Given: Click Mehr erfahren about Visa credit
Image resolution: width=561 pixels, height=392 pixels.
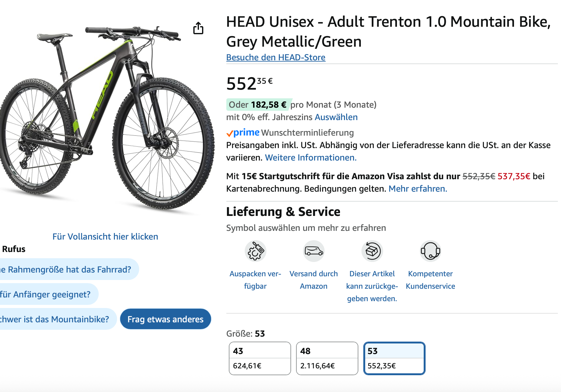Looking at the screenshot, I should click(x=417, y=189).
